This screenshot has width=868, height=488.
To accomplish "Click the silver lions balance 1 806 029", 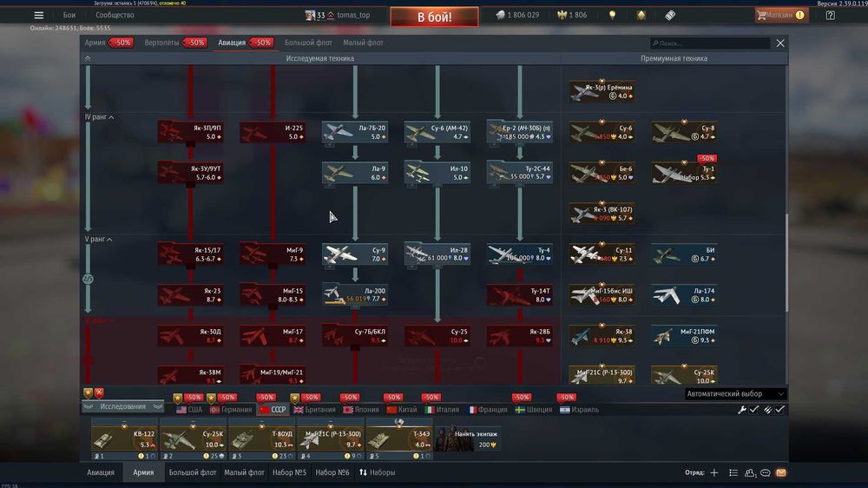I will [517, 16].
